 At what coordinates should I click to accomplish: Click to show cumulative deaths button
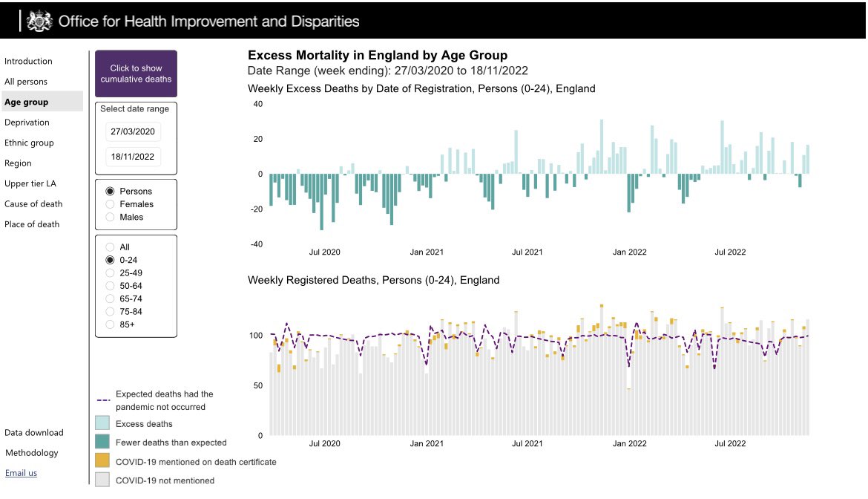[x=137, y=74]
